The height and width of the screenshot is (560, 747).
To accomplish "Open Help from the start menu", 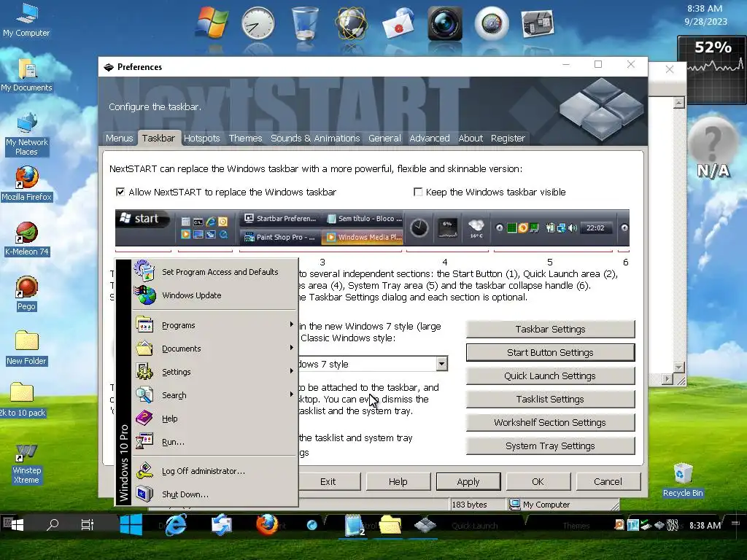I will coord(214,419).
